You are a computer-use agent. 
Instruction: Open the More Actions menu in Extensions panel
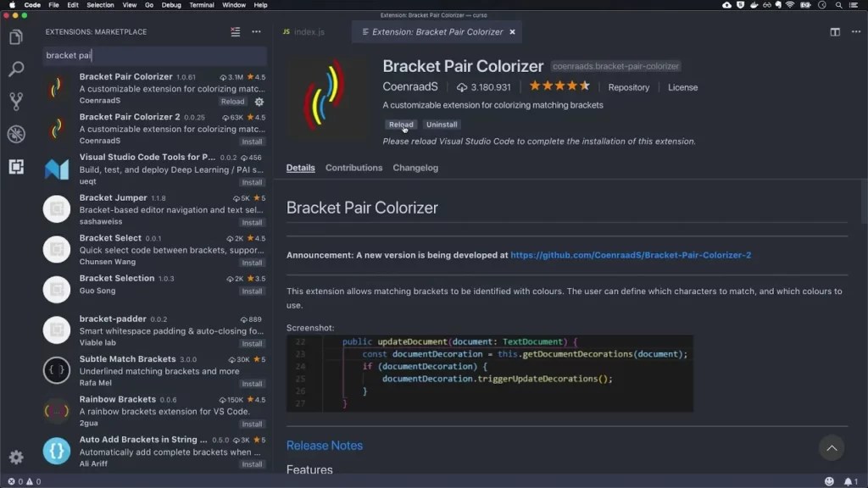[x=257, y=31]
